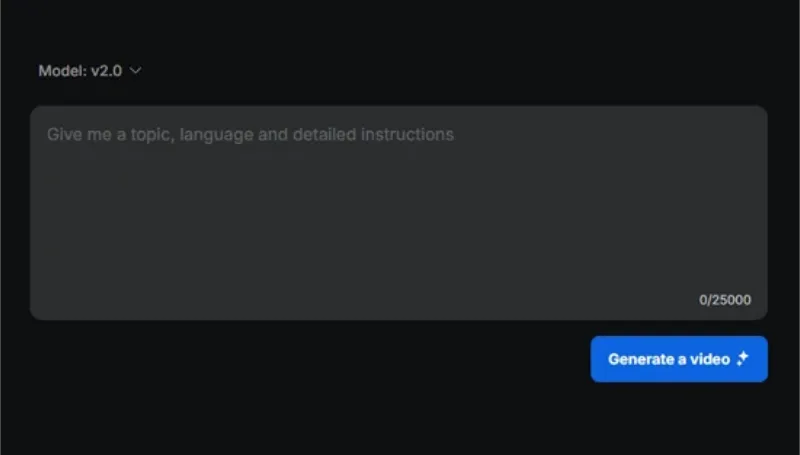Viewport: 800px width, 455px height.
Task: Place cursor in detailed instructions field
Action: point(398,213)
